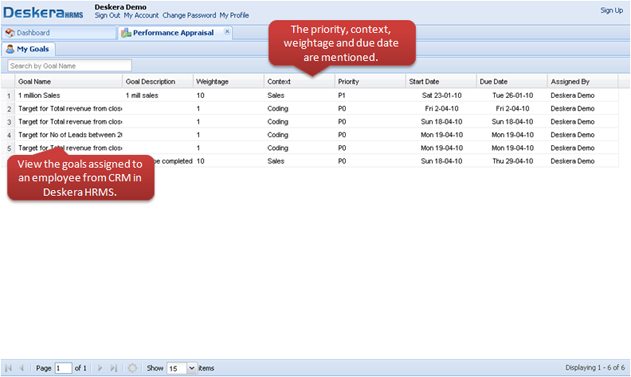Sort by the Due Date column header
This screenshot has width=631, height=377.
click(x=512, y=81)
